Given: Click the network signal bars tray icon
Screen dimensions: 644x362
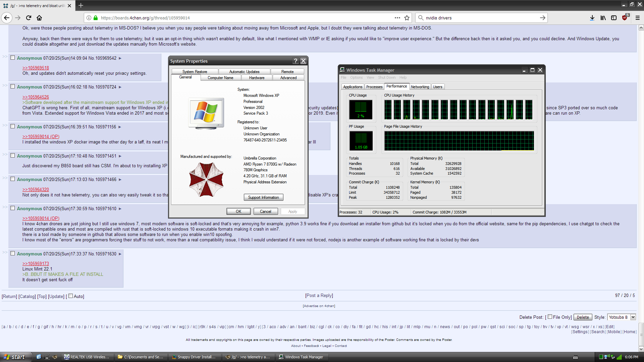Looking at the screenshot, I should [619, 357].
